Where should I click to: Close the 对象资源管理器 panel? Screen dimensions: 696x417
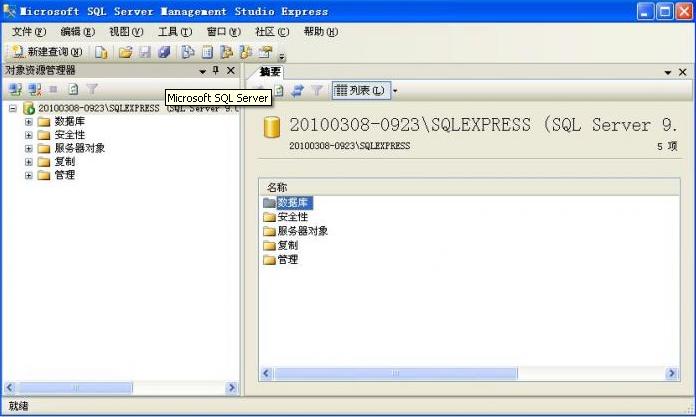[231, 70]
